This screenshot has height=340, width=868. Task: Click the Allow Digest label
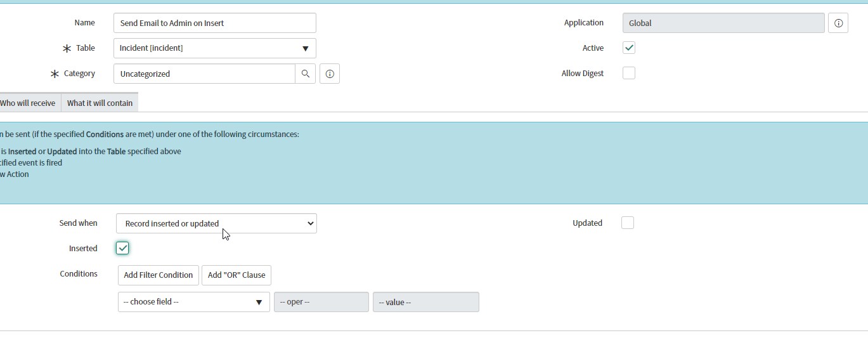click(x=583, y=74)
